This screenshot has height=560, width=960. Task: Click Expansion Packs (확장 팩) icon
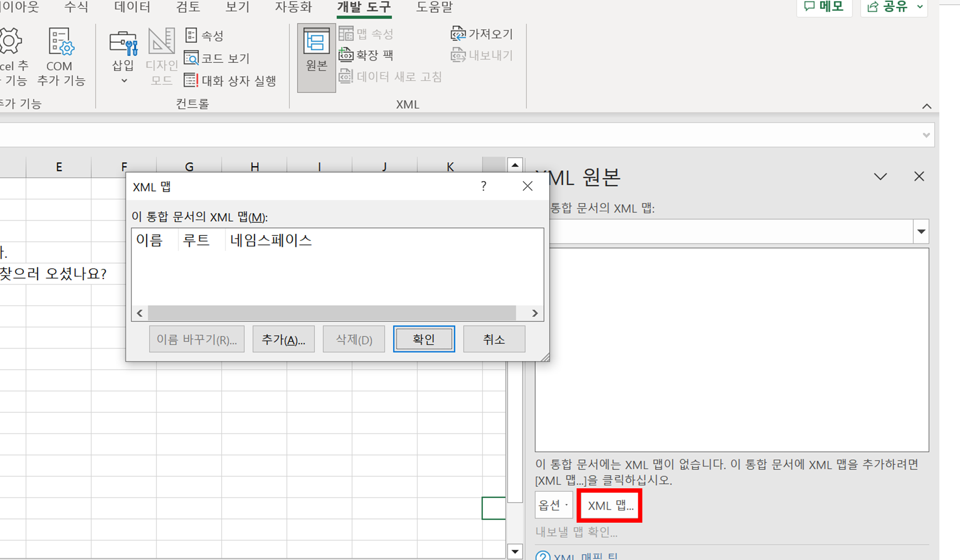(x=346, y=54)
